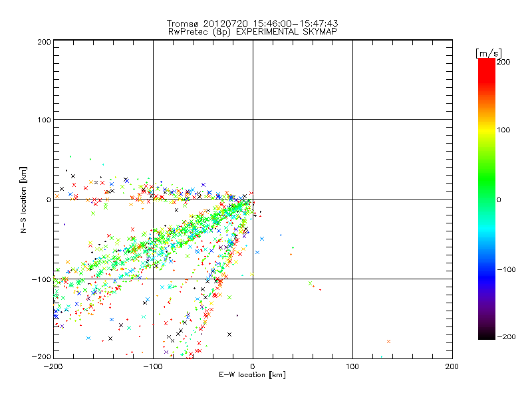Click the x-axis tick label 0

pyautogui.click(x=253, y=366)
